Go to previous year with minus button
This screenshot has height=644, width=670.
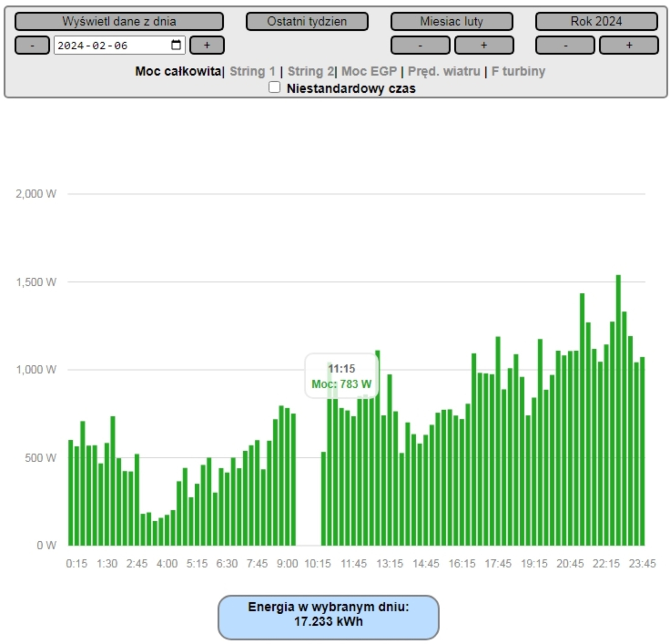point(565,45)
